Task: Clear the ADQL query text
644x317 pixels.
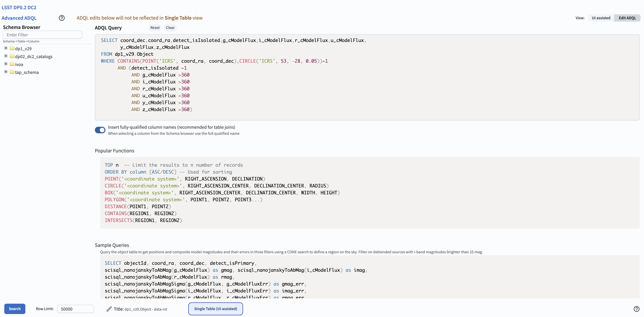Action: [170, 28]
